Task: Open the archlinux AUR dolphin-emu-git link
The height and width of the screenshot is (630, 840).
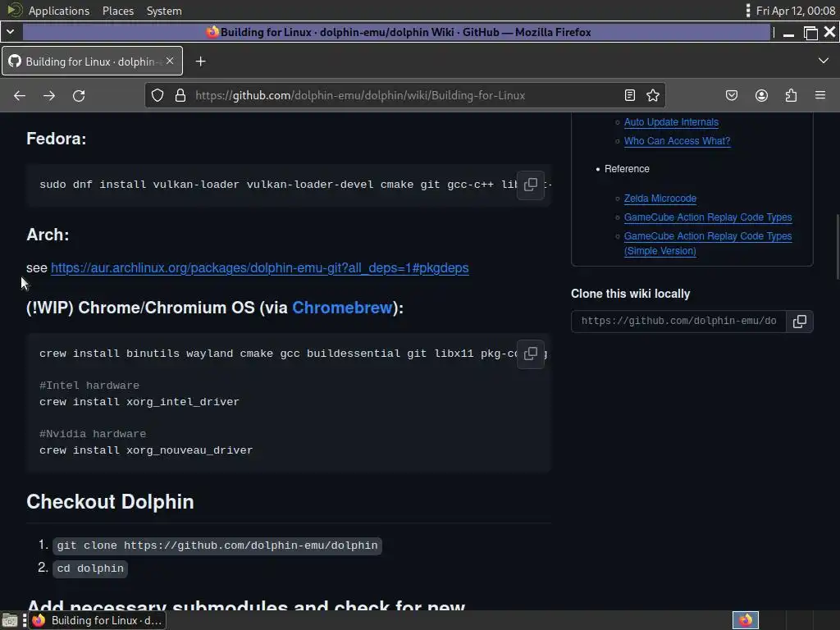Action: point(260,268)
